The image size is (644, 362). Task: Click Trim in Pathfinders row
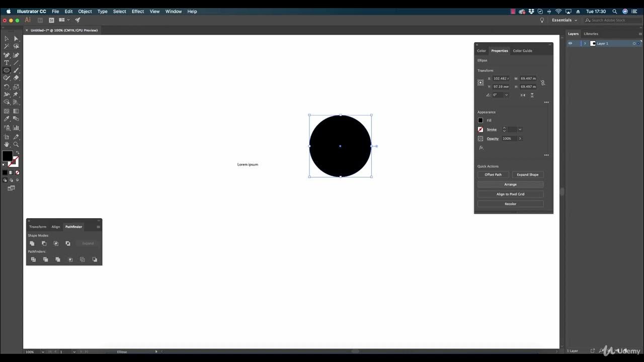click(x=45, y=259)
